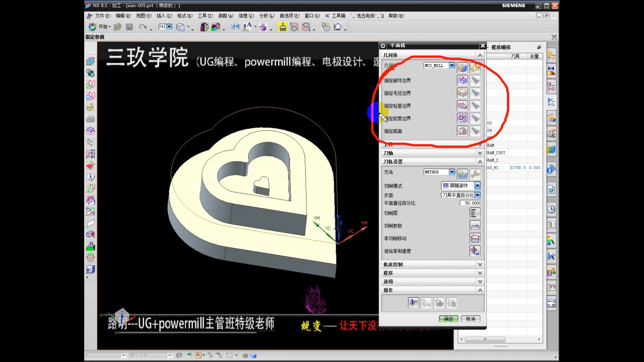Expand the 程序 section
This screenshot has width=644, height=362.
[x=480, y=273]
